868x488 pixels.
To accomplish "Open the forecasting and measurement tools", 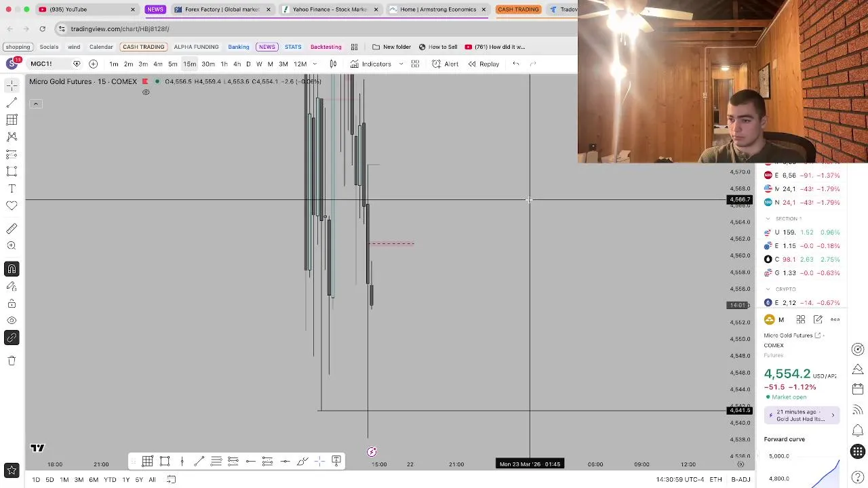I will point(12,155).
